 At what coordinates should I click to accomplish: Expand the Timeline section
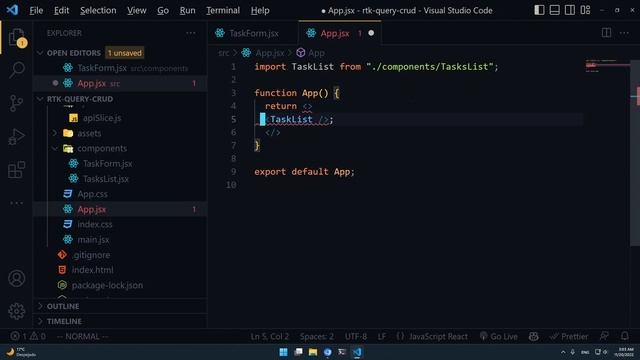coord(121,321)
